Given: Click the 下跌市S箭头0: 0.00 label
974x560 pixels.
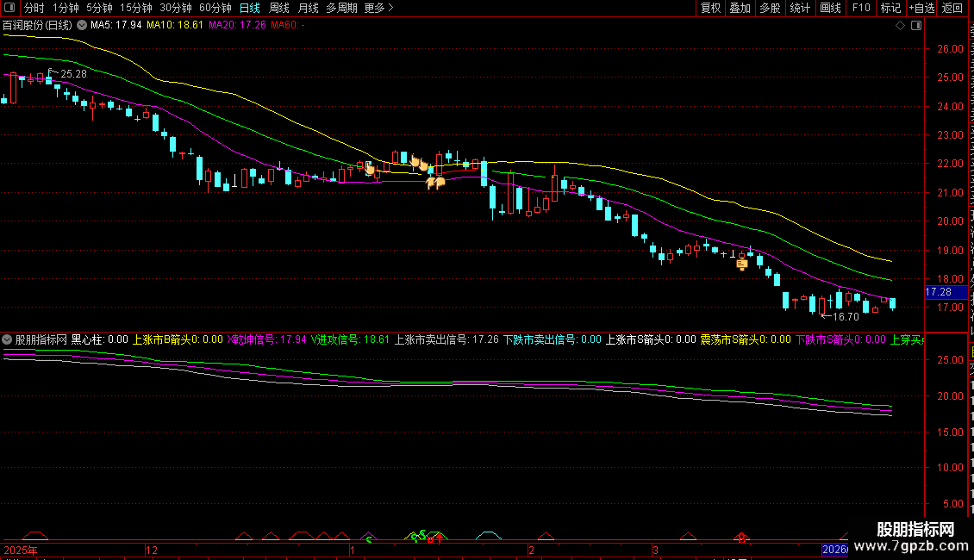Looking at the screenshot, I should pos(840,339).
